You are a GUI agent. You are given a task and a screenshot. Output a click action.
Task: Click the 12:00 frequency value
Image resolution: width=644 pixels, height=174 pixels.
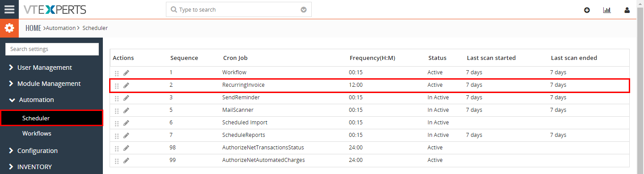[356, 85]
